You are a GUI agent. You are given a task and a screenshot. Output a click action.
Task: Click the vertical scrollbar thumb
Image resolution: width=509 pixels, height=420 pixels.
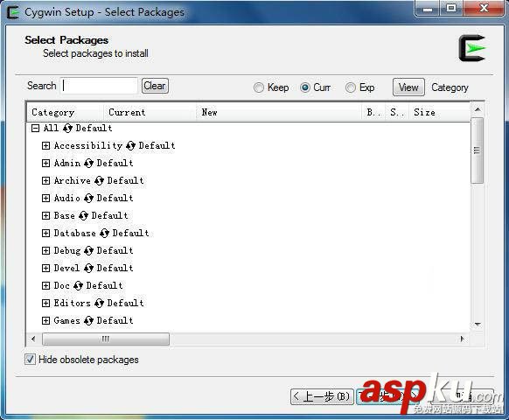tap(477, 150)
